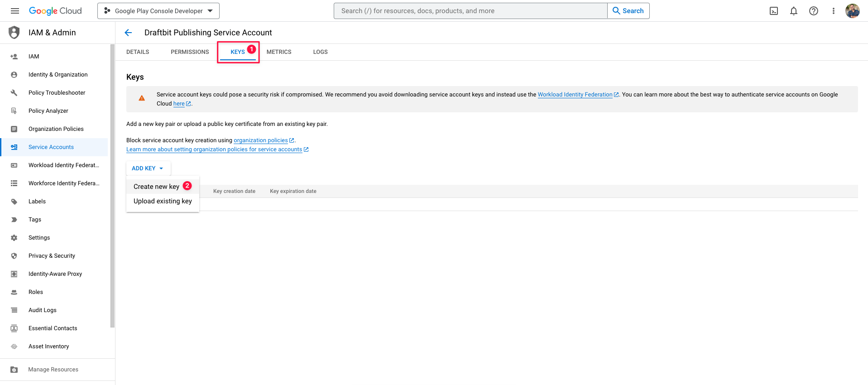Viewport: 868px width, 385px height.
Task: Open the help question mark icon
Action: pos(814,11)
